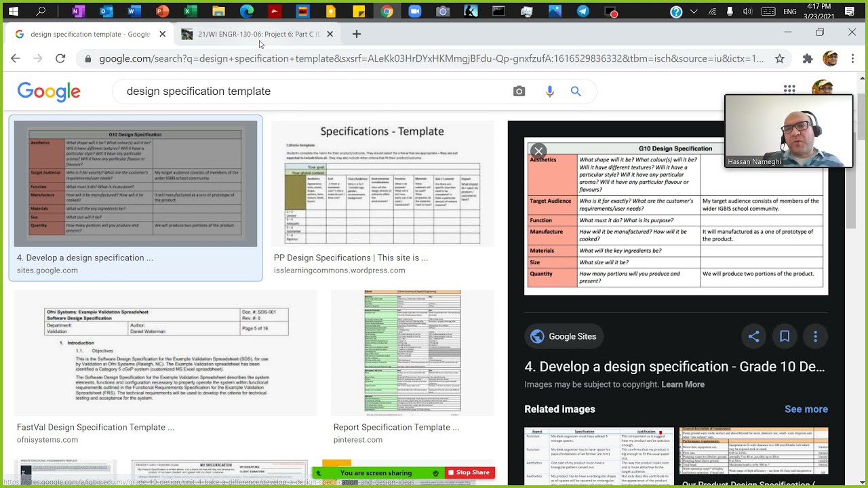Open the green Report Specification Template thumbnail

[412, 353]
